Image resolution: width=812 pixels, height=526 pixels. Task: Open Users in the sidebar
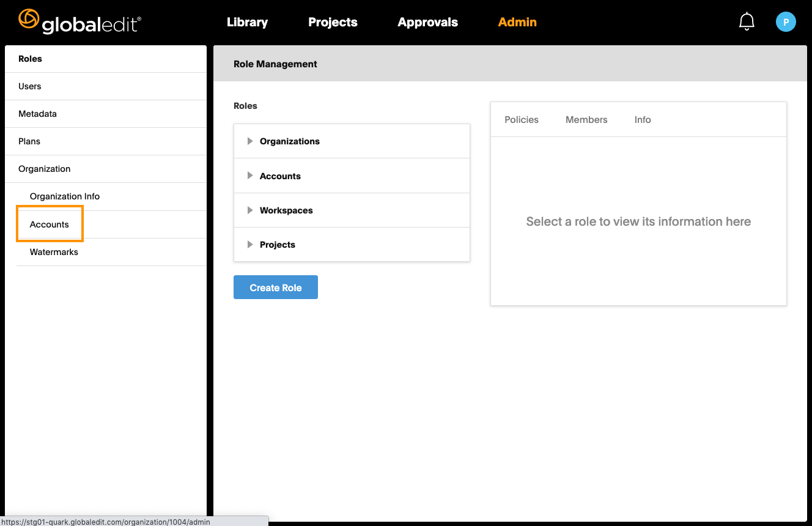point(106,86)
